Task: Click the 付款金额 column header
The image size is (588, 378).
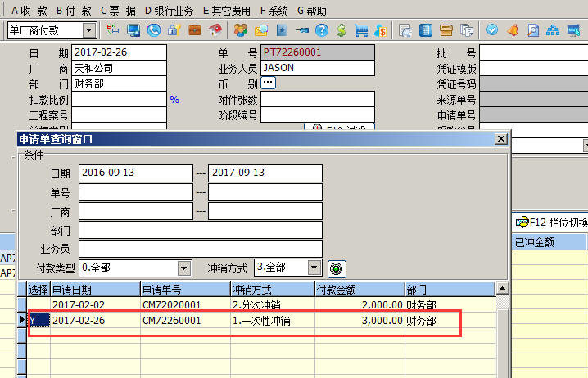Action: pyautogui.click(x=360, y=289)
